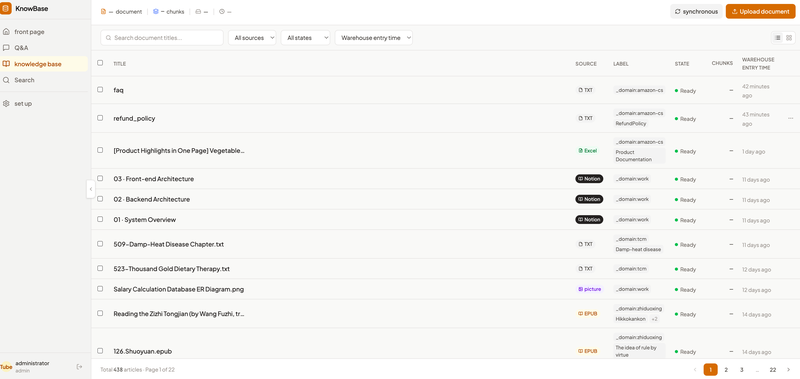This screenshot has width=800, height=379.
Task: Click the synchronous button
Action: click(x=696, y=11)
